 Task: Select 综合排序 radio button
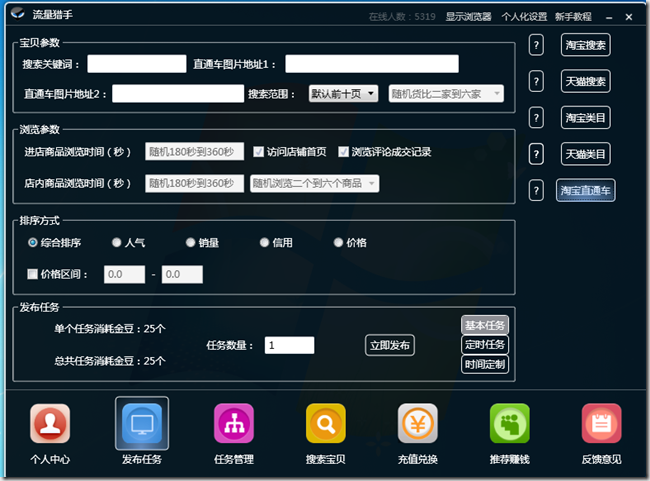point(33,243)
